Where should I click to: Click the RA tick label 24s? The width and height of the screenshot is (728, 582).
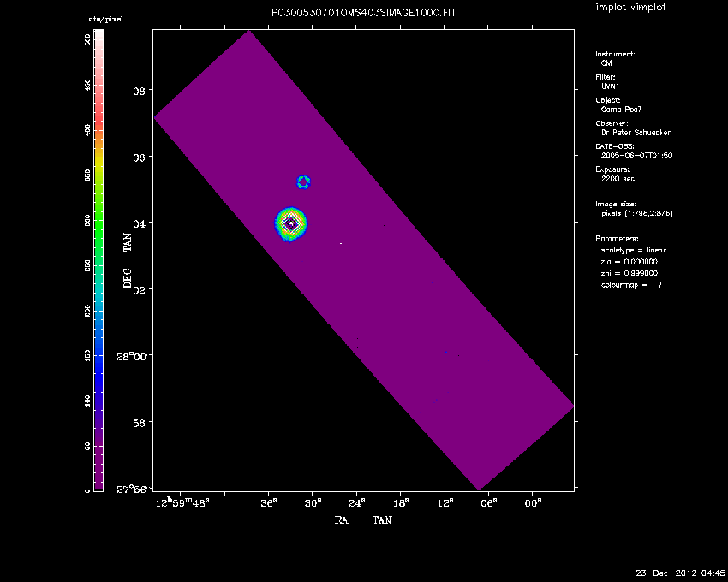click(x=357, y=503)
